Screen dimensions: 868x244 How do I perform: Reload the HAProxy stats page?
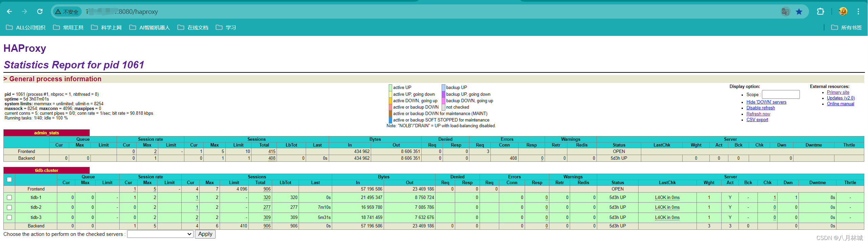[40, 12]
